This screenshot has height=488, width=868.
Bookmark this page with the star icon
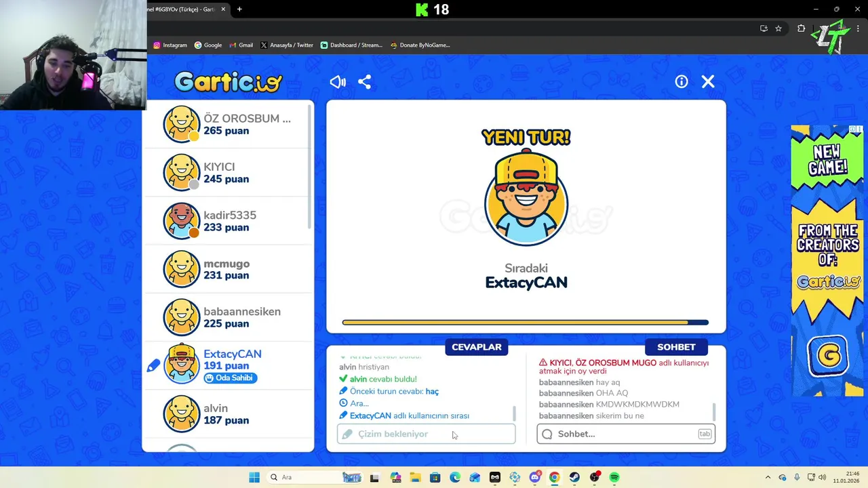coord(778,28)
